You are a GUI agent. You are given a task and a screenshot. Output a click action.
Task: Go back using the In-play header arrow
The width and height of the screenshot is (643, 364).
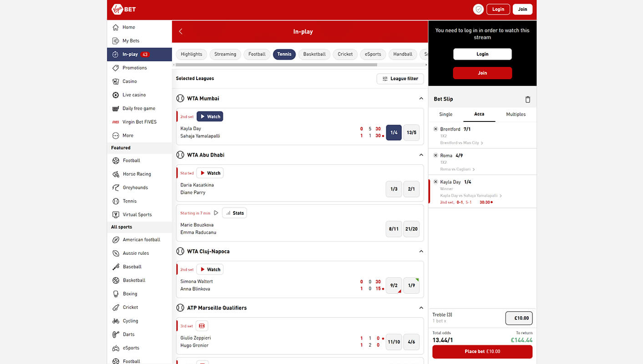[x=181, y=31]
